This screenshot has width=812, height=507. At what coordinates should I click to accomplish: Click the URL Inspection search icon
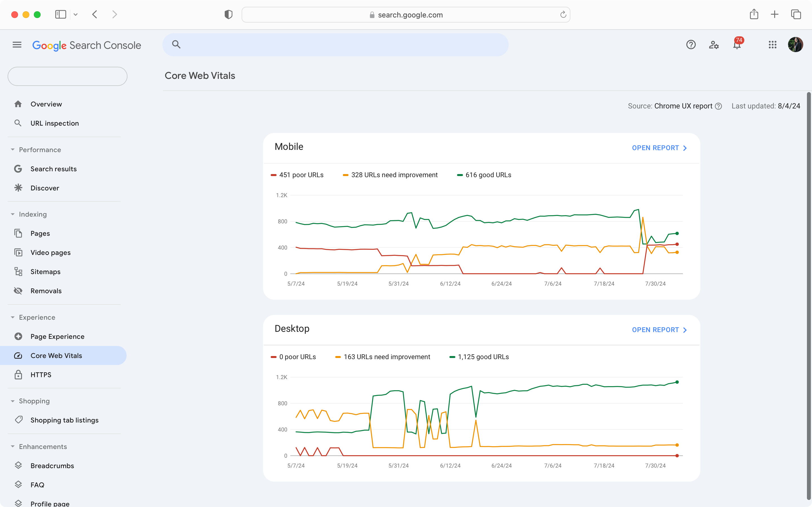pyautogui.click(x=18, y=123)
